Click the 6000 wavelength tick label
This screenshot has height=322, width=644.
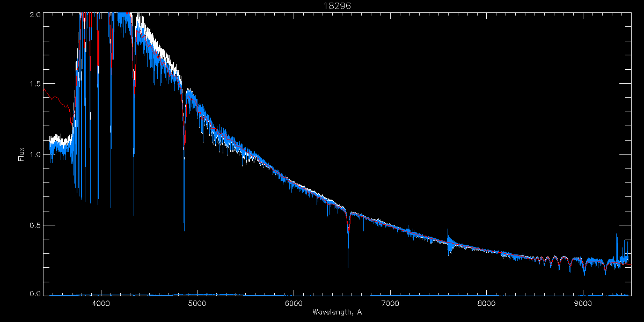tap(294, 303)
